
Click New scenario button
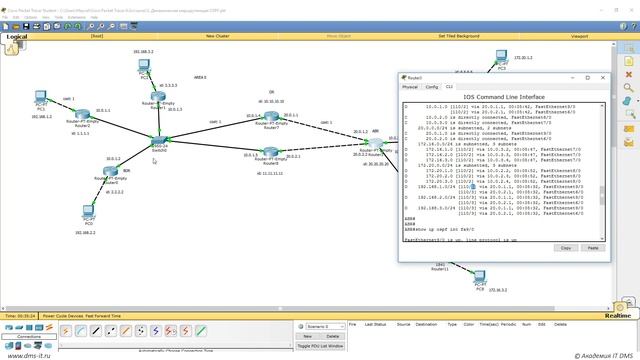[308, 336]
